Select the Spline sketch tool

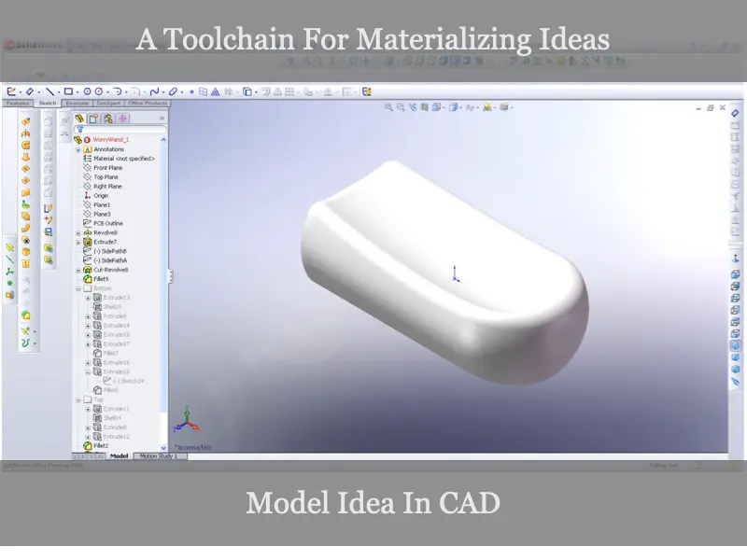coord(154,91)
